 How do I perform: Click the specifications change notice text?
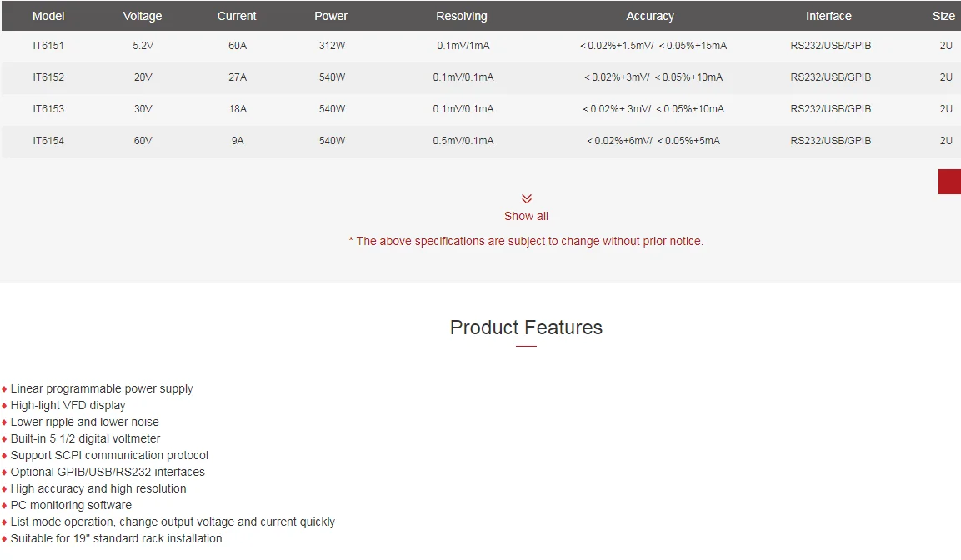click(526, 241)
